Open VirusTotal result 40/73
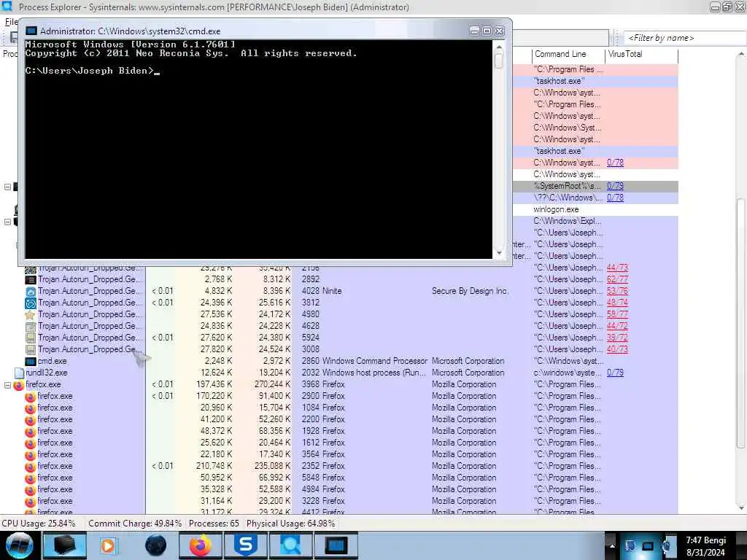 [x=617, y=349]
